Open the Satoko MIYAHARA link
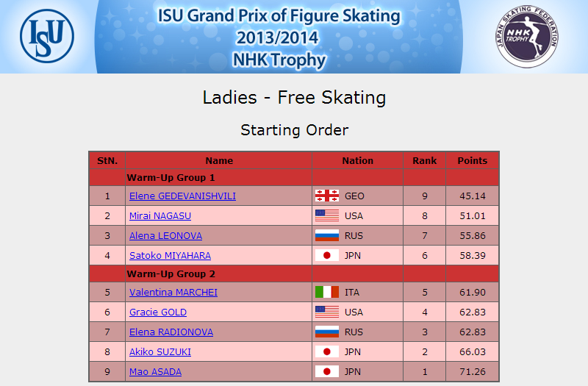The height and width of the screenshot is (386, 588). 170,256
